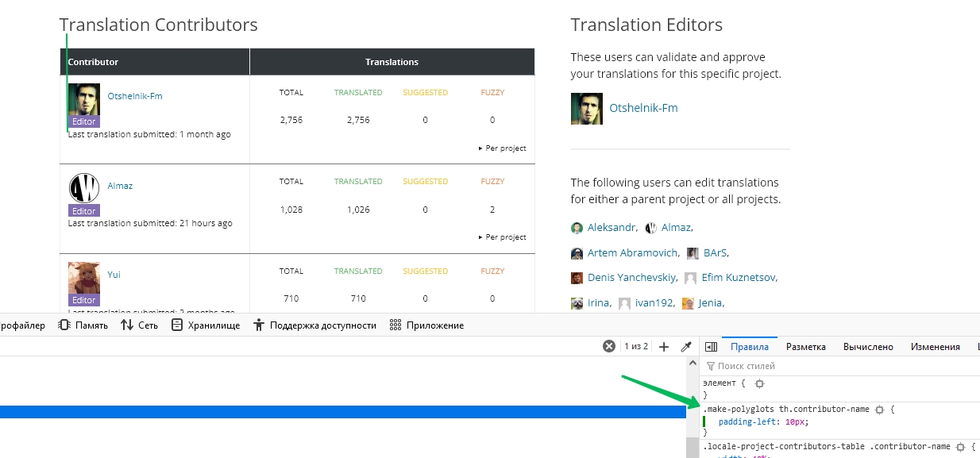Expand Per project details for Almaz
This screenshot has width=980, height=458.
click(502, 237)
